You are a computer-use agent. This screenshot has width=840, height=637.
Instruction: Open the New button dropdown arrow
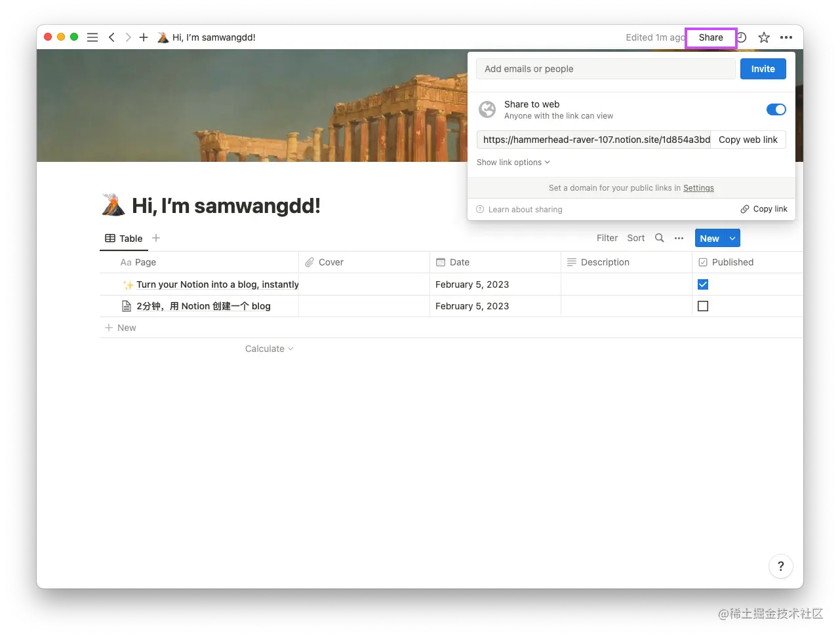pyautogui.click(x=732, y=239)
